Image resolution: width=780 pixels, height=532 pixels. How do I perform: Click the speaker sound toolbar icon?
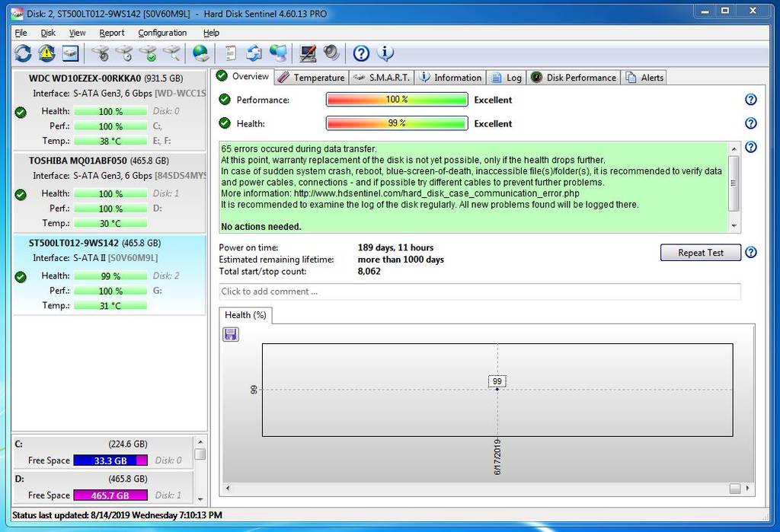pyautogui.click(x=331, y=53)
